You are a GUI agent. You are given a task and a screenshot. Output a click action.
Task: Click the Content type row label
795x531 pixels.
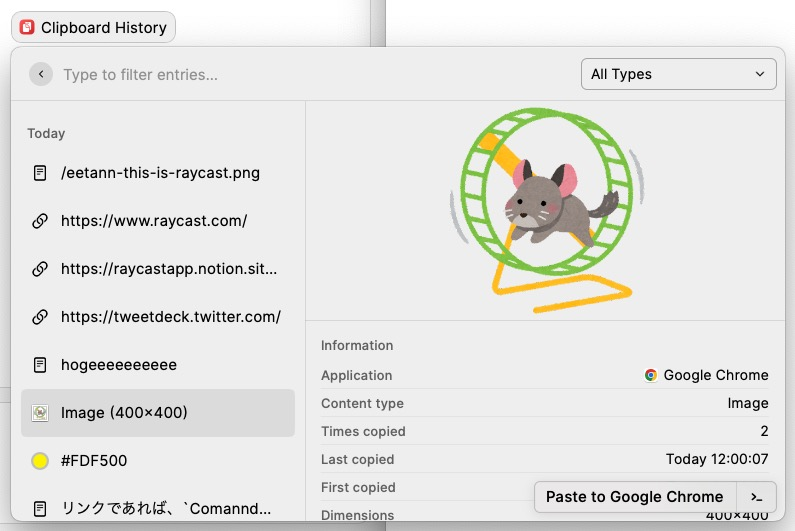[x=363, y=403]
